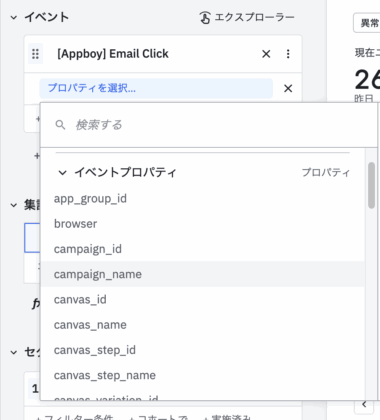This screenshot has height=420, width=380.
Task: Choose the canvas_step_name property
Action: click(x=203, y=376)
